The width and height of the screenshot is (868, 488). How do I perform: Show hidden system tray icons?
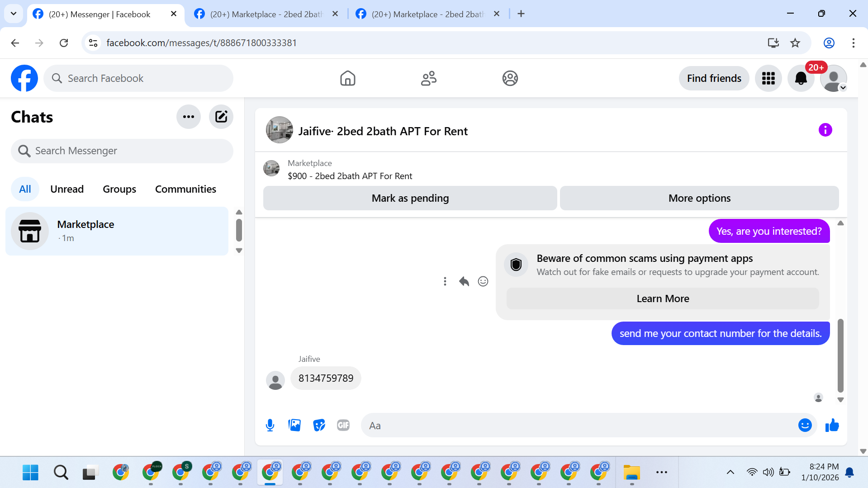[x=730, y=473]
